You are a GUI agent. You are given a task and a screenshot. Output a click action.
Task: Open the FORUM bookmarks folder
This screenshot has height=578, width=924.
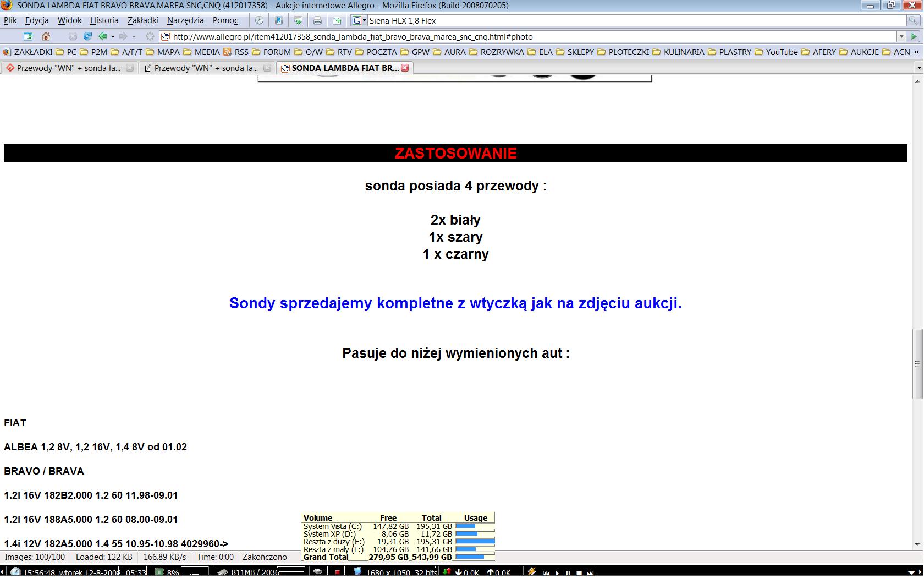(271, 52)
